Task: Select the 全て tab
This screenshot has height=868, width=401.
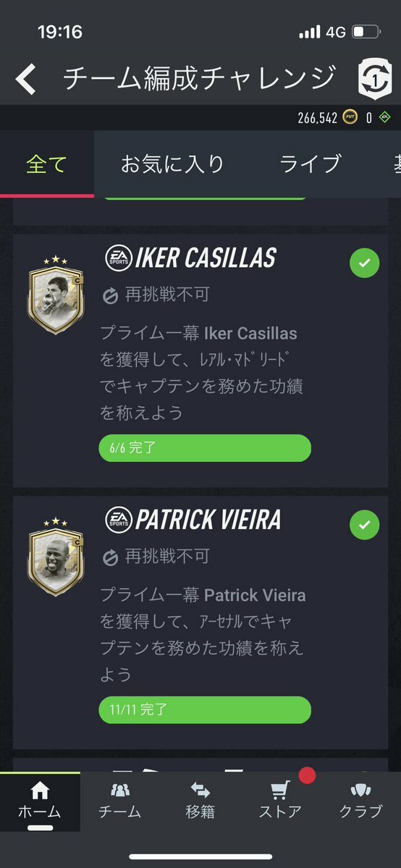Action: [x=46, y=164]
